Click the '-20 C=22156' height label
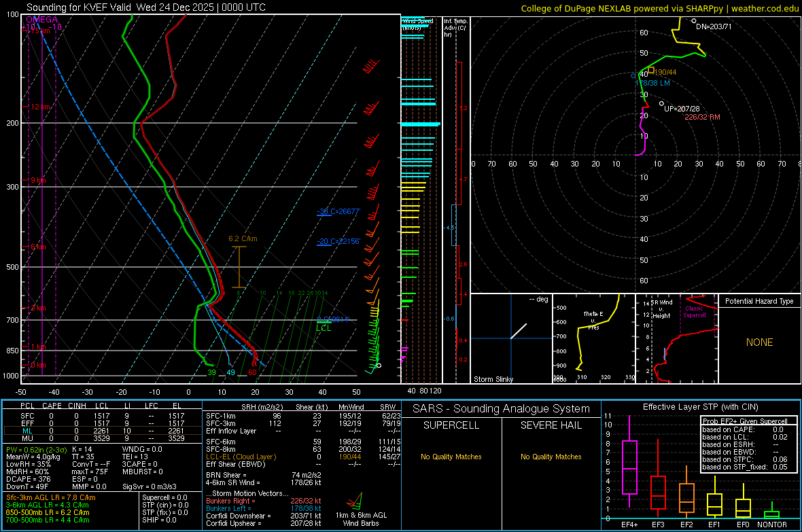Viewport: 802px width, 532px height. (338, 241)
